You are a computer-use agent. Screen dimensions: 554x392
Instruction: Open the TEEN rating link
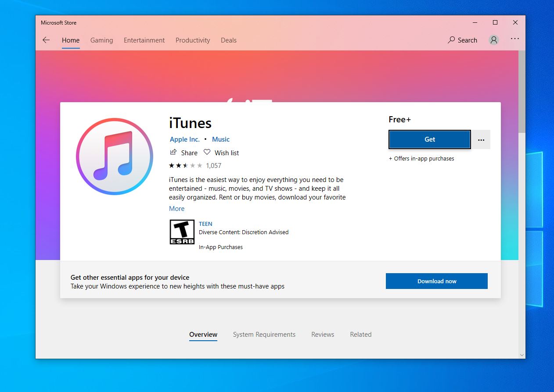click(205, 224)
